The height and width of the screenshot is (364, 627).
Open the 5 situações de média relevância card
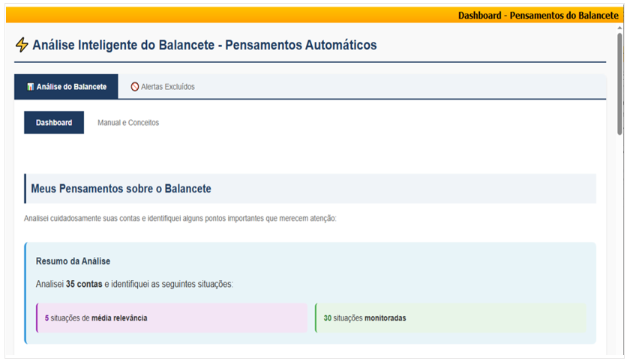[x=172, y=318]
